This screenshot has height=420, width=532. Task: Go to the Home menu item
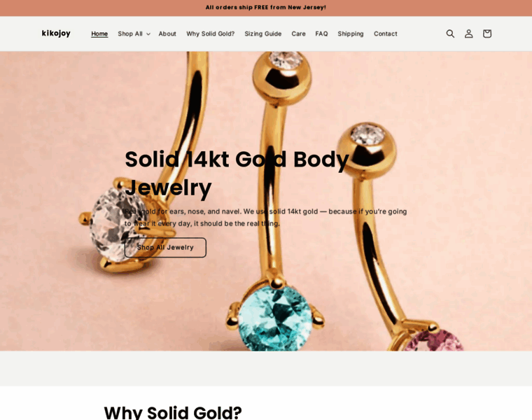[99, 34]
